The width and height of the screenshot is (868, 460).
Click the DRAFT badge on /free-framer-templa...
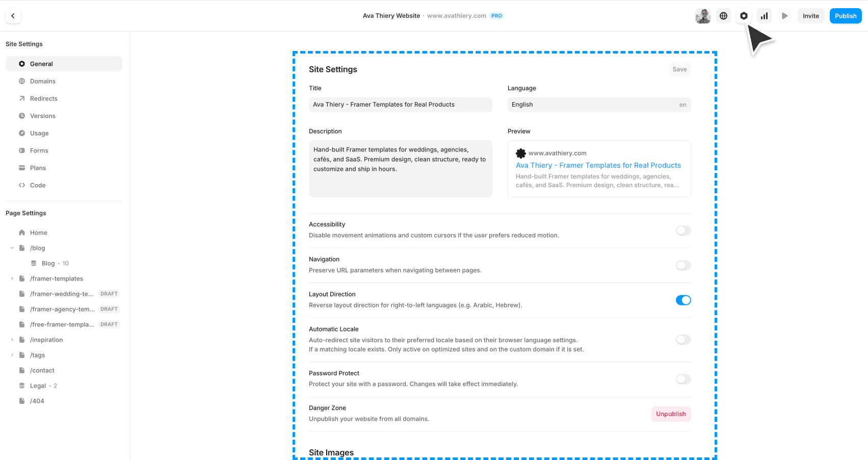click(x=109, y=324)
